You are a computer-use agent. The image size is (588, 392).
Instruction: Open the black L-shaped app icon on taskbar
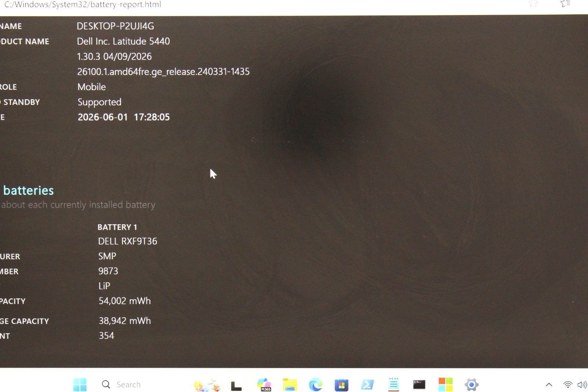236,386
